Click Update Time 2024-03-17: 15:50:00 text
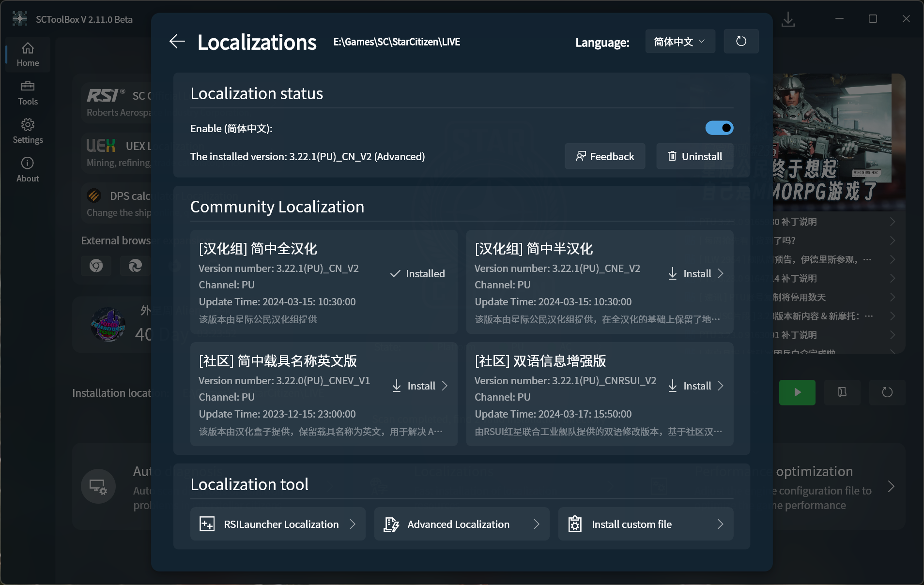This screenshot has width=924, height=585. [x=553, y=414]
